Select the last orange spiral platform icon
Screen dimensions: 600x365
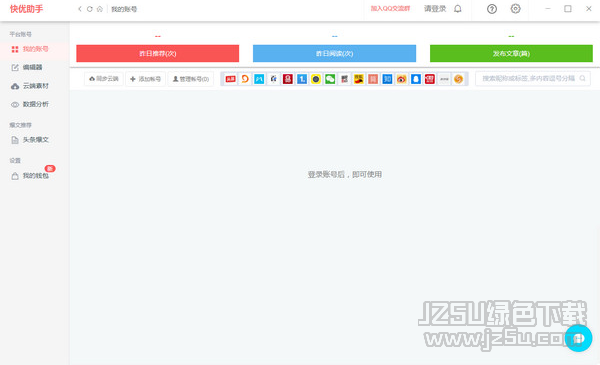pyautogui.click(x=458, y=79)
